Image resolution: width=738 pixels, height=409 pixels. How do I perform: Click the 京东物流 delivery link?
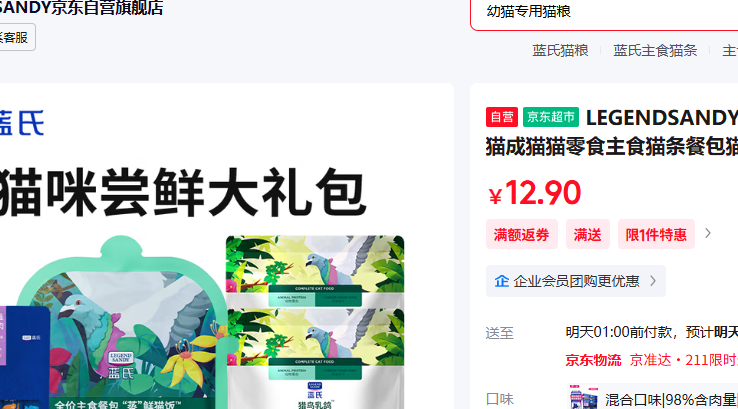[x=593, y=360]
